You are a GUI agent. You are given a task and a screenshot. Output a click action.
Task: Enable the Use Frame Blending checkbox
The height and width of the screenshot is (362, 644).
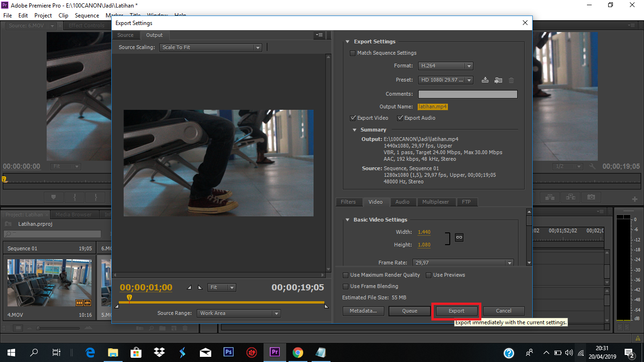click(346, 287)
